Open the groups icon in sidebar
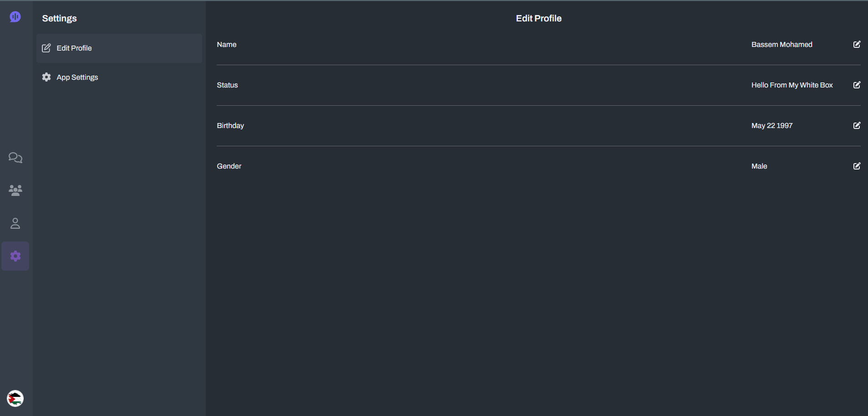Viewport: 868px width, 416px height. (15, 190)
